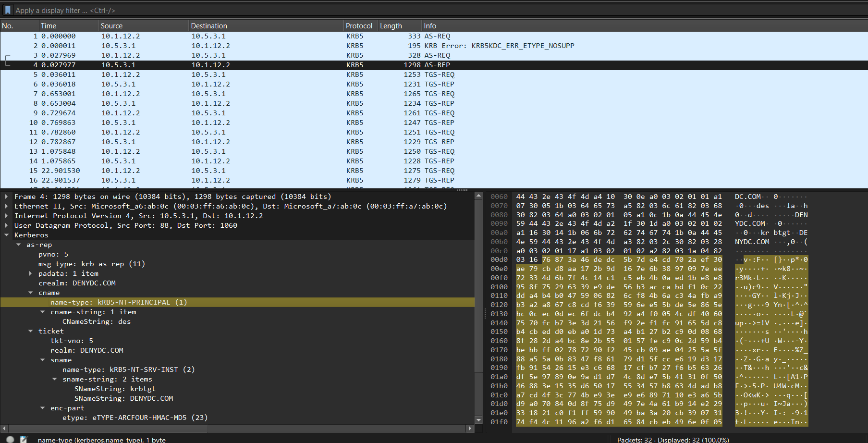Open capture file properties icon in status bar
Screen dimensions: 868x443
(x=24, y=439)
